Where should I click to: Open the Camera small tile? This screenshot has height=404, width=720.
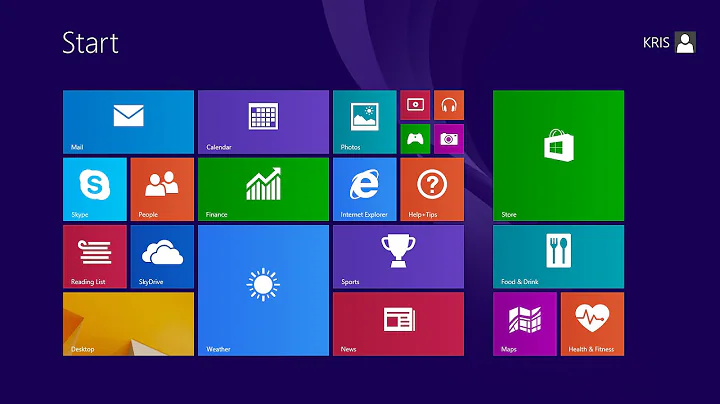click(449, 139)
